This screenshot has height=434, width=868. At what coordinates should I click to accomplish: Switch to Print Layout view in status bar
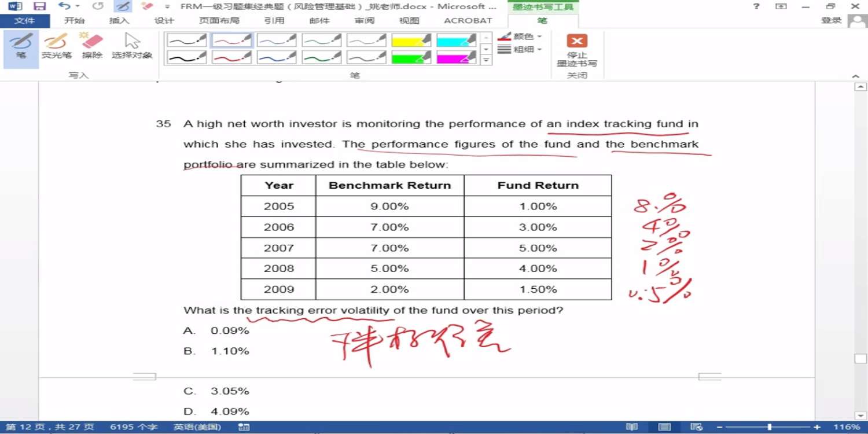[x=664, y=427]
